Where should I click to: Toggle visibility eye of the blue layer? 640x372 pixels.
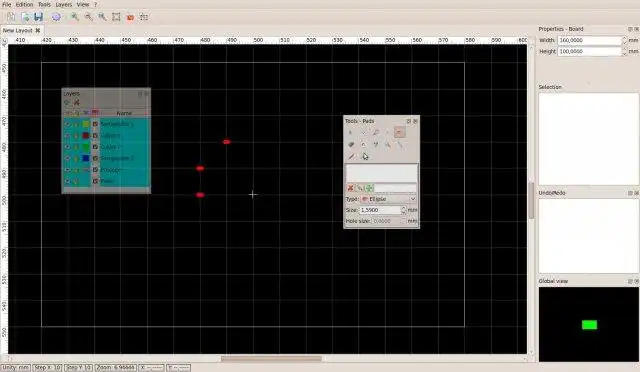pos(67,158)
